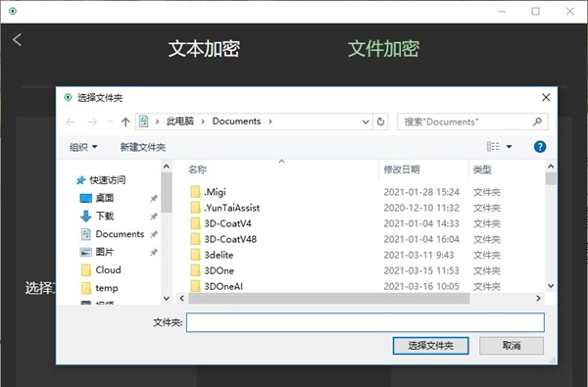Click the 文件夹 name input field
Viewport: 588px width, 387px height.
pos(366,322)
